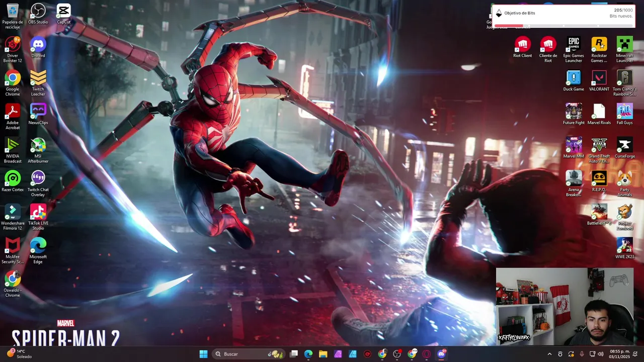Image resolution: width=644 pixels, height=362 pixels.
Task: Switch to Discord on the taskbar
Action: coord(441,354)
